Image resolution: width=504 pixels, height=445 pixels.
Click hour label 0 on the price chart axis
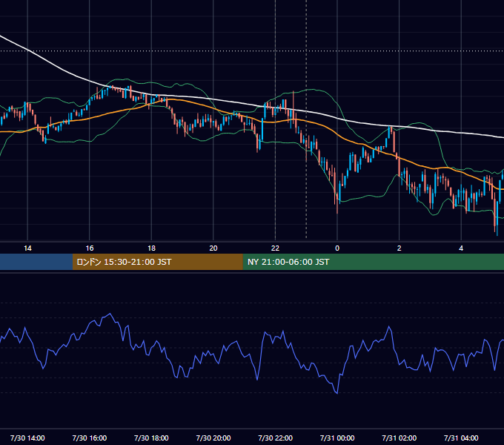coord(337,248)
